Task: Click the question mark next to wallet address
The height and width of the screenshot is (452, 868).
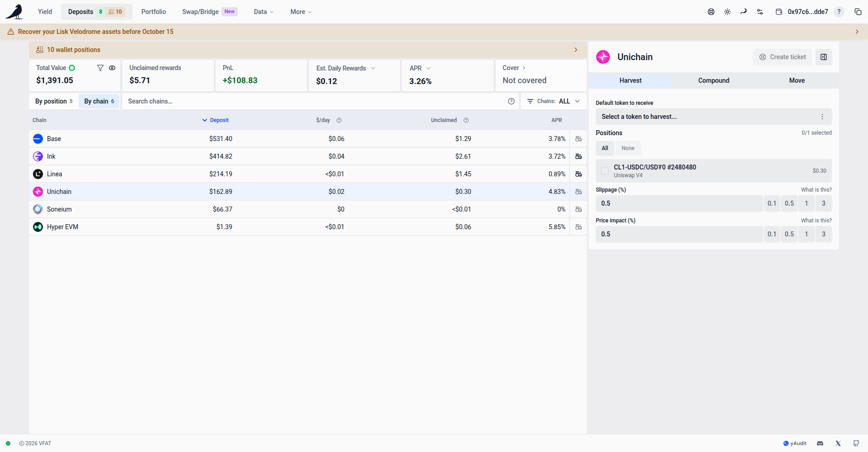Action: [x=839, y=12]
